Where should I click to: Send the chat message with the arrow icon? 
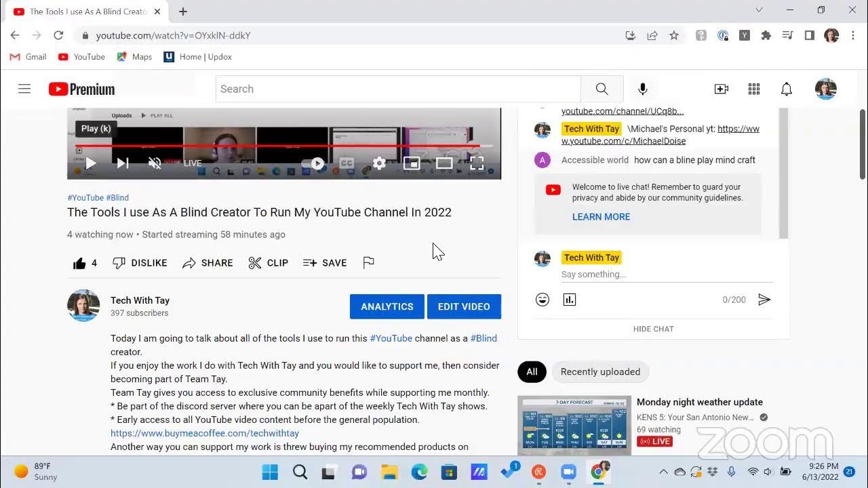765,299
